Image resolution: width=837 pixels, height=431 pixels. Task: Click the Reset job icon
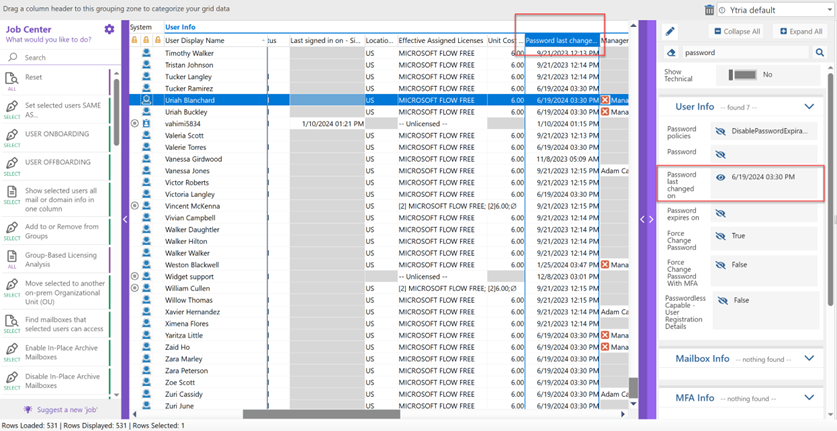pos(11,79)
